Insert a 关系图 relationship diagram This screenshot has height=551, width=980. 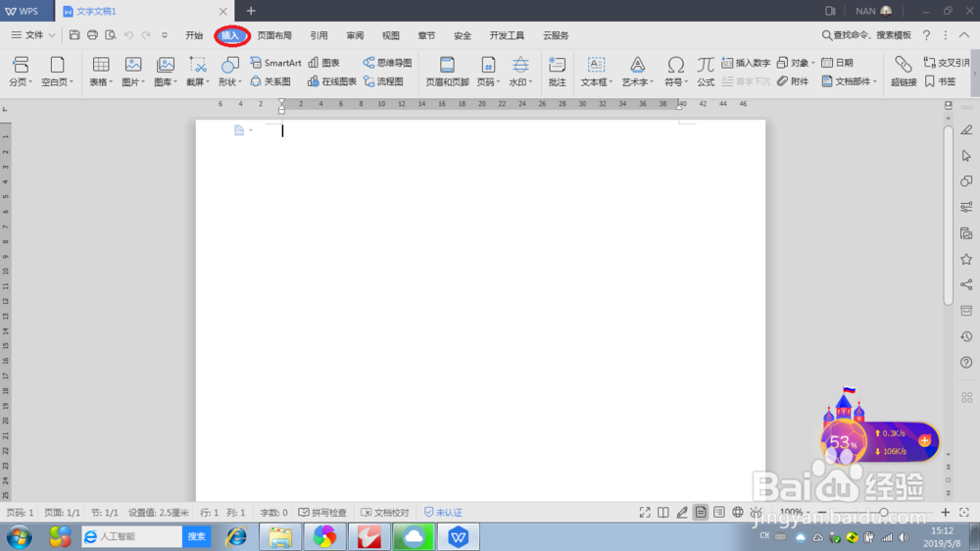pyautogui.click(x=270, y=81)
